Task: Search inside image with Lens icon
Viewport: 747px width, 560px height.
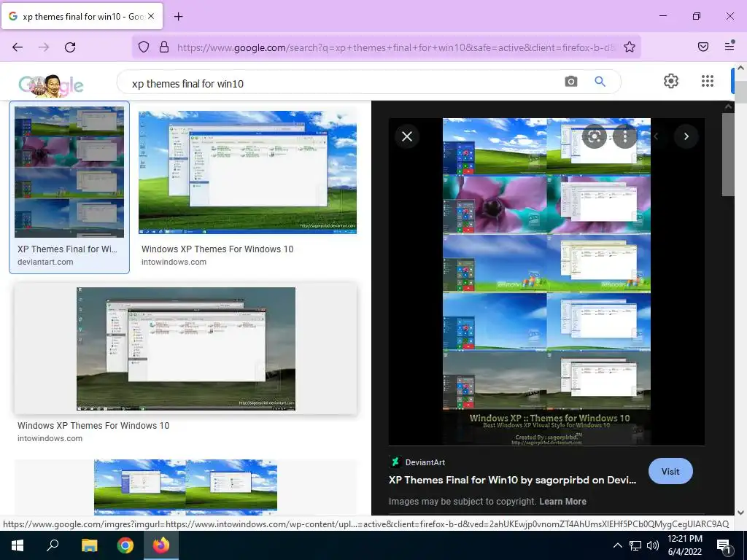Action: coord(594,136)
